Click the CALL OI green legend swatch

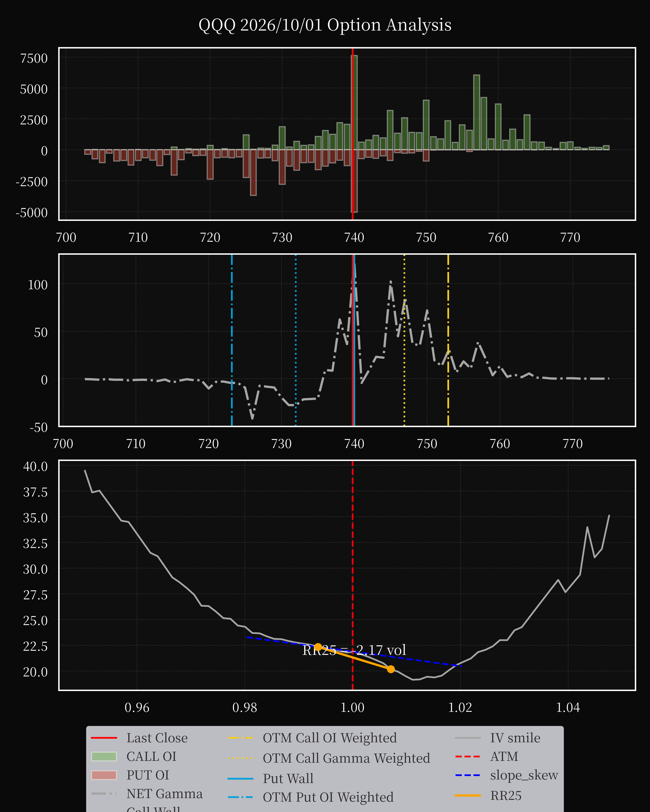click(x=104, y=756)
